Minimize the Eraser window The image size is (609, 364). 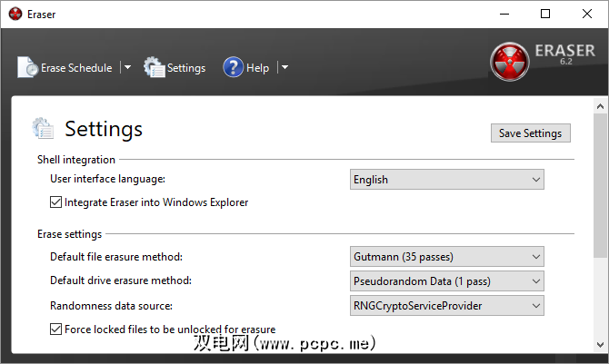click(504, 14)
